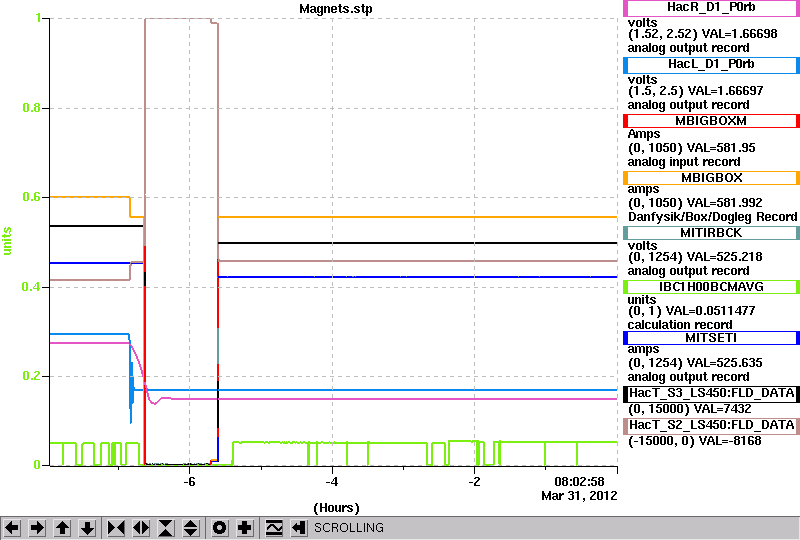Select the HacT_S3_LS450:FLD_DATA legend
800x540 pixels.
711,394
